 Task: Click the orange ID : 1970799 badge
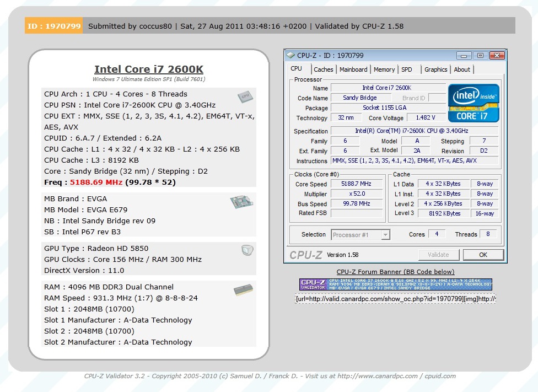coord(54,26)
